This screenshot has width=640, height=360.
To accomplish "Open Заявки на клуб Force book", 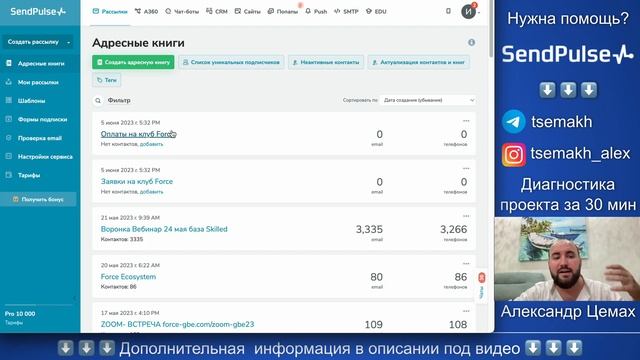I will 137,181.
